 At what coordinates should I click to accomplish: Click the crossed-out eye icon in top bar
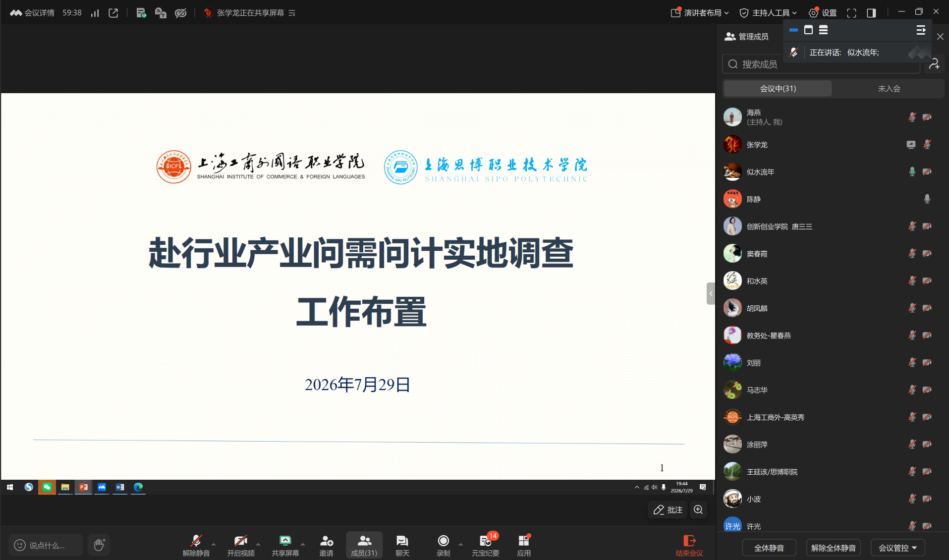[181, 13]
